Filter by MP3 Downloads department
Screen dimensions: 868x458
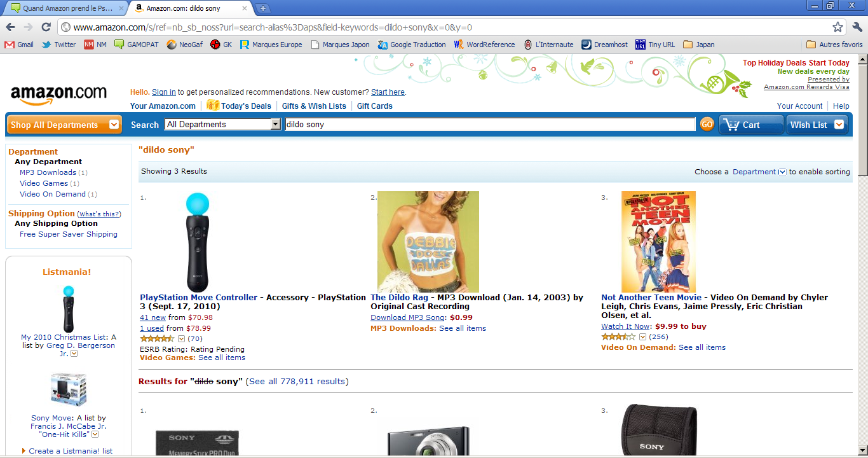pos(48,172)
